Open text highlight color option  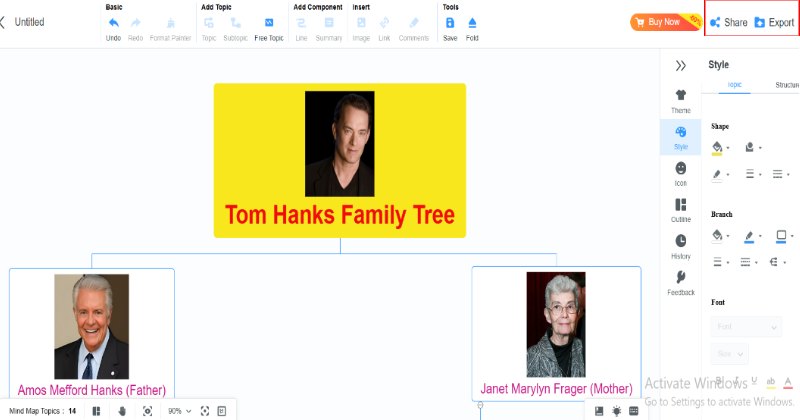[770, 382]
